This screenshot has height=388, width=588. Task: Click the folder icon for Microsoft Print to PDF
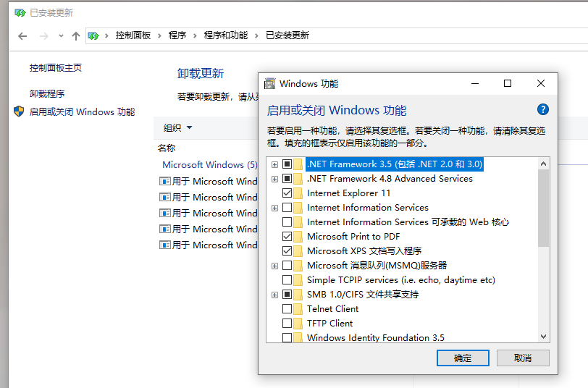click(298, 237)
